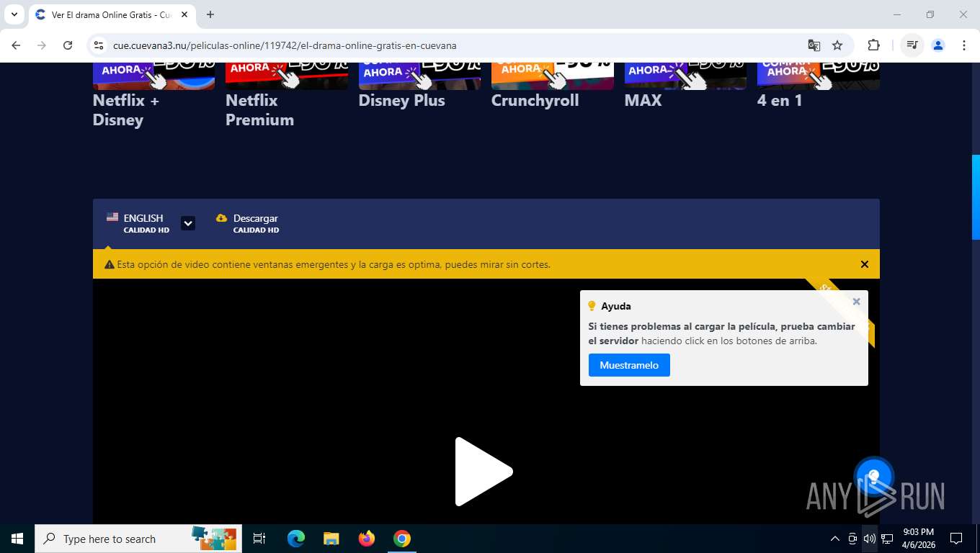This screenshot has width=980, height=553.
Task: Play the video with the large play button
Action: click(484, 472)
